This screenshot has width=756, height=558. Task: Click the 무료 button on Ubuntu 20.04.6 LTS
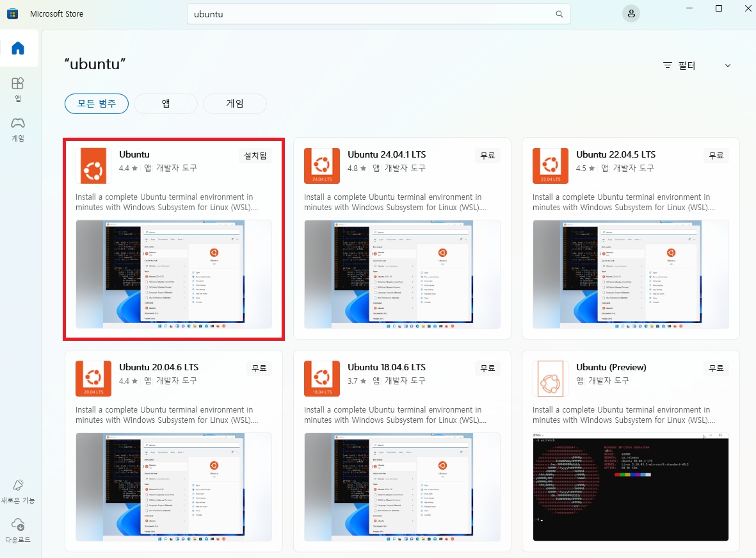pos(259,368)
